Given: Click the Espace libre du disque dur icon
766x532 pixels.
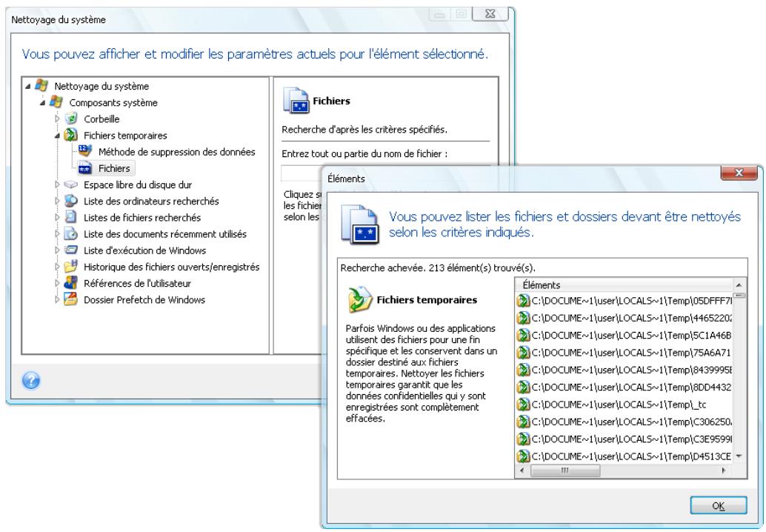Looking at the screenshot, I should (71, 184).
